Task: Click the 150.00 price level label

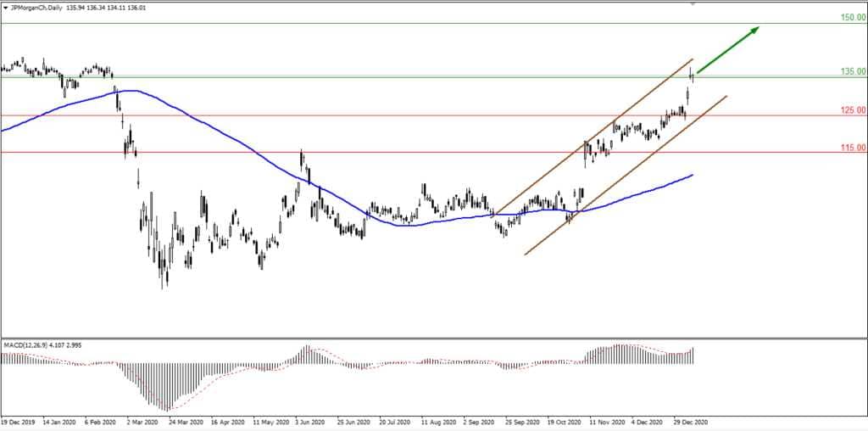Action: tap(852, 17)
